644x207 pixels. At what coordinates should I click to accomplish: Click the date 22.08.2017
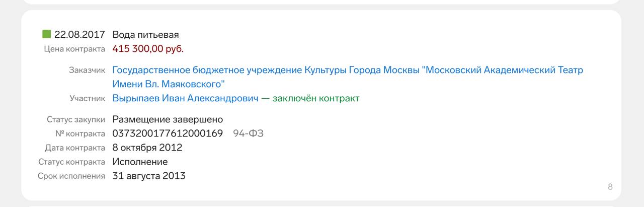(x=79, y=35)
